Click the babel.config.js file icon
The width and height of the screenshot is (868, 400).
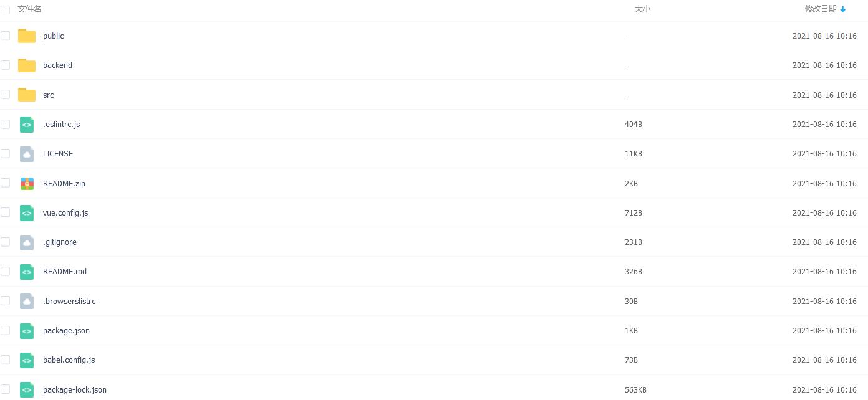point(27,360)
